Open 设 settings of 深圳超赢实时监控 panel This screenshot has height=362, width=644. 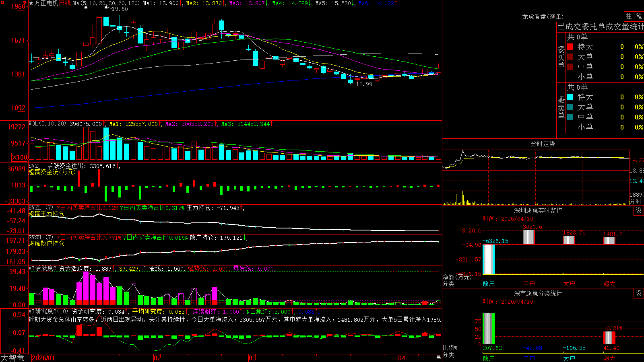pos(639,210)
